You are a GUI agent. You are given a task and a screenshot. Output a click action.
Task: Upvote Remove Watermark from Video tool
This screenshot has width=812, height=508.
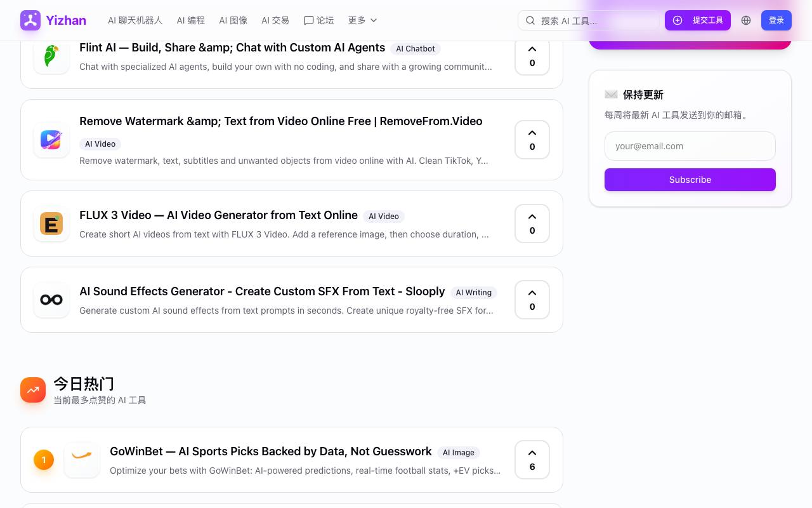click(532, 140)
